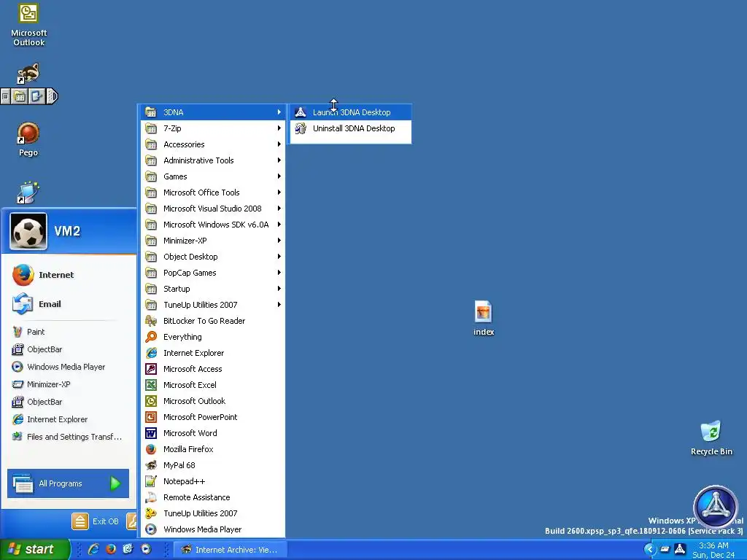Open the Microsoft Outlook desktop shortcut

click(28, 25)
